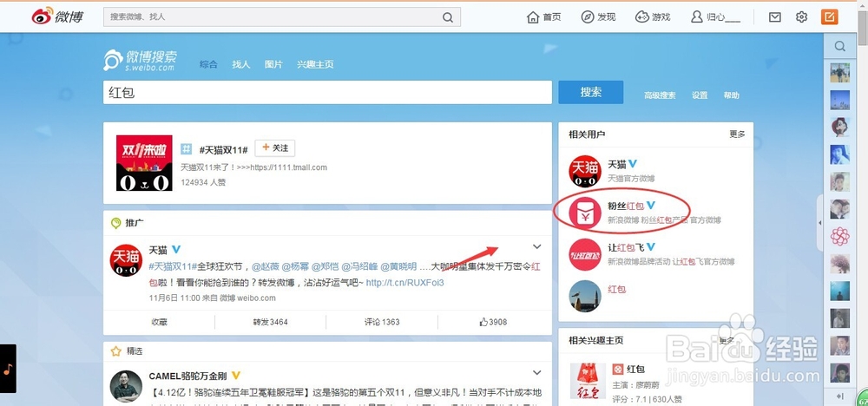This screenshot has height=406, width=868.
Task: Click the 红包 title in the 相关兴趣主页 panel
Action: [636, 369]
